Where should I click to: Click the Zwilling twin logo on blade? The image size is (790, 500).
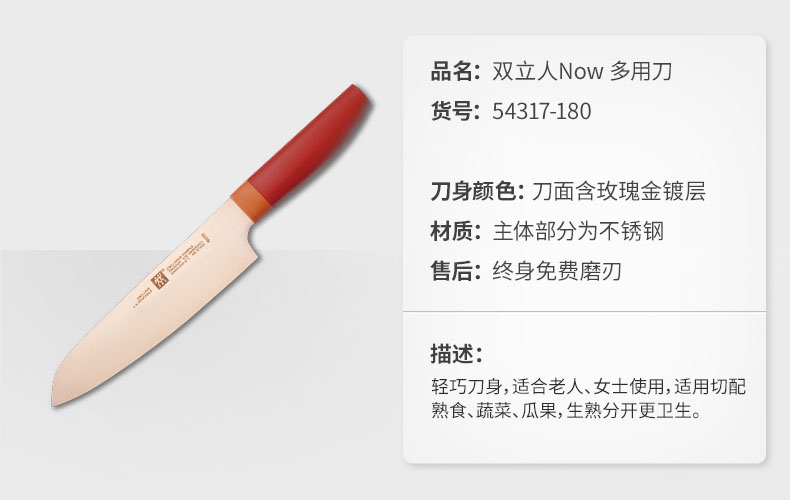pos(160,281)
